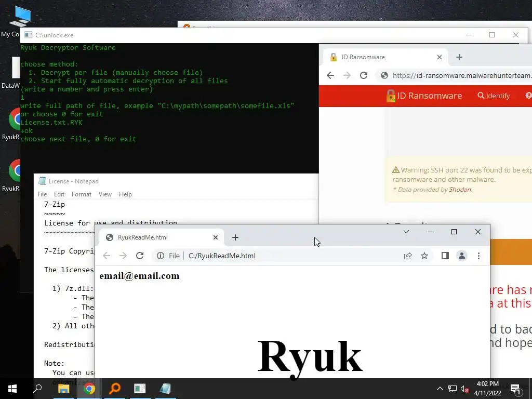The width and height of the screenshot is (532, 399).
Task: Go forward in RyukReadMe.html browser window
Action: point(123,256)
